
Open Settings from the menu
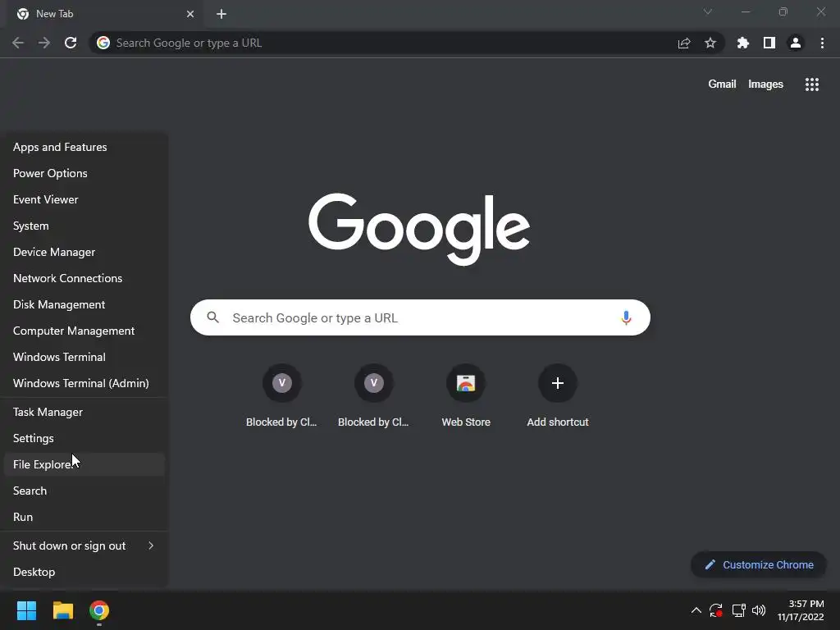(84, 438)
